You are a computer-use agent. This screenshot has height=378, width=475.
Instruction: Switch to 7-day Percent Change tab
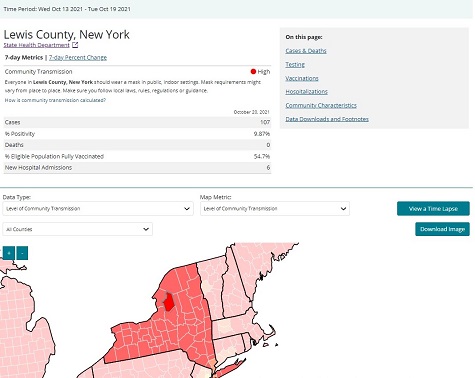[78, 57]
